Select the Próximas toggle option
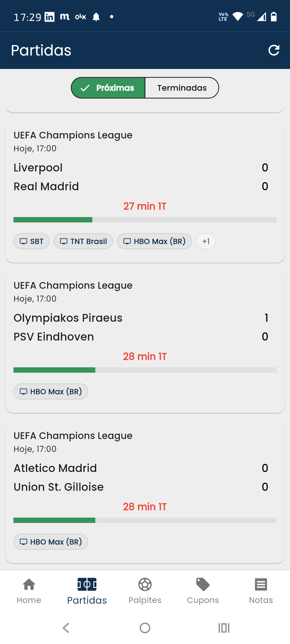The height and width of the screenshot is (644, 290). tap(108, 88)
